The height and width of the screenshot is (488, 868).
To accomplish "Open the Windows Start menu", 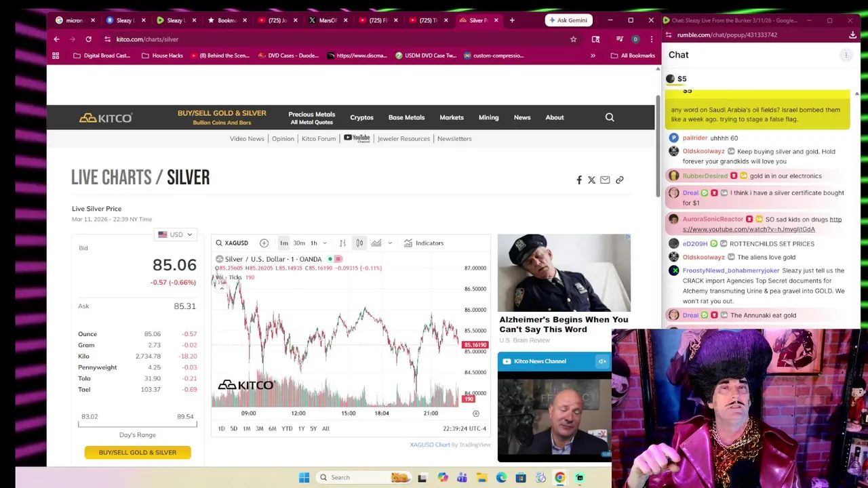I will pyautogui.click(x=304, y=477).
